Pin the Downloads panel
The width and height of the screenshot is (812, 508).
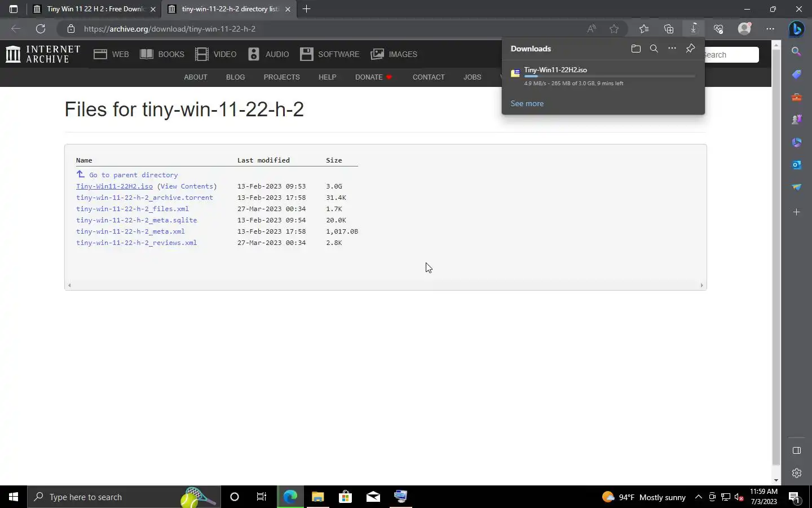[690, 49]
